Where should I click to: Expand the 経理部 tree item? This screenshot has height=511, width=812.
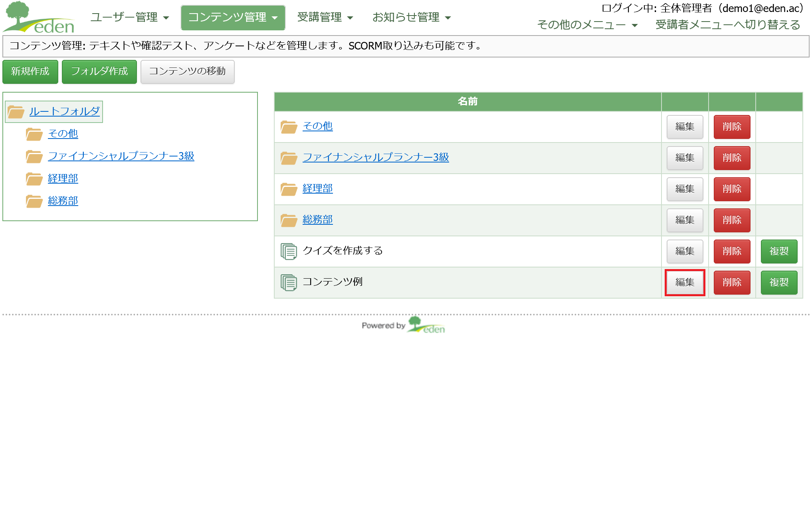coord(63,178)
